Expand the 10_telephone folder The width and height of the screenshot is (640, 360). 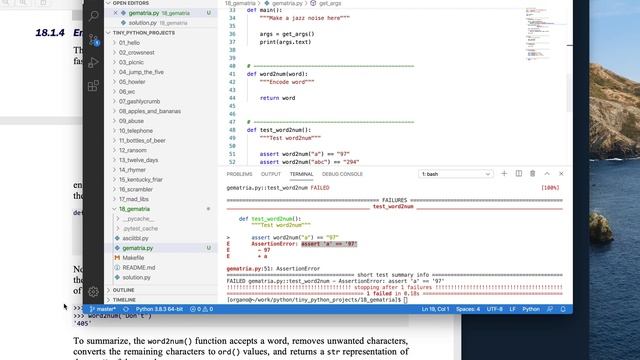tap(161, 131)
